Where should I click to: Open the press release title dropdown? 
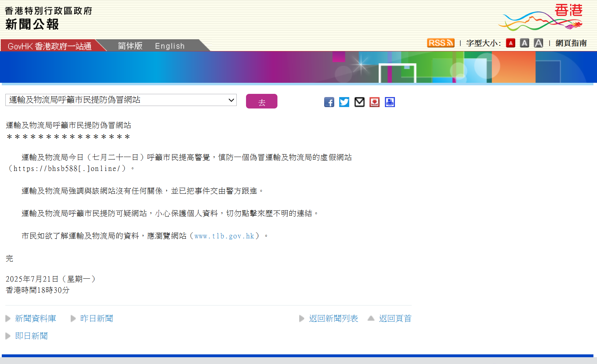pos(121,100)
